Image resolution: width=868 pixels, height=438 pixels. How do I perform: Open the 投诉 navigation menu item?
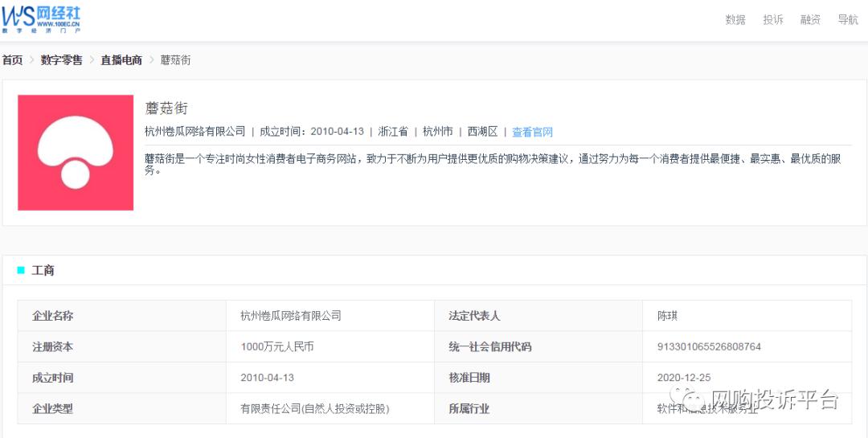coord(773,20)
